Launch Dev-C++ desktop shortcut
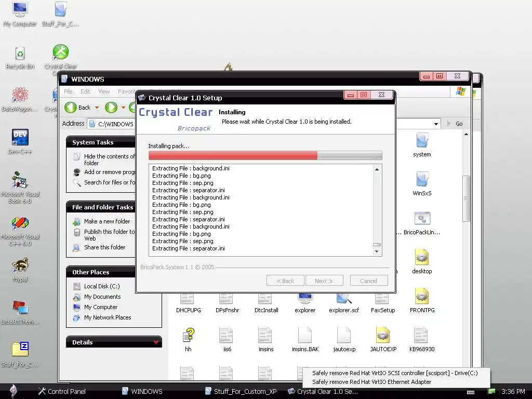The width and height of the screenshot is (532, 399). click(20, 141)
